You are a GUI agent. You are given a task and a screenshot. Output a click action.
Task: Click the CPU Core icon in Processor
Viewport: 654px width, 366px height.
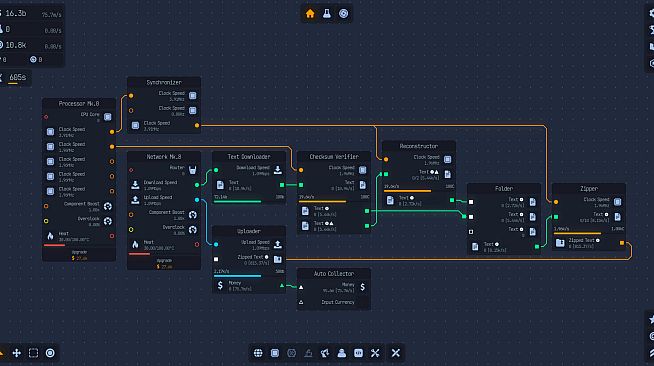click(108, 117)
